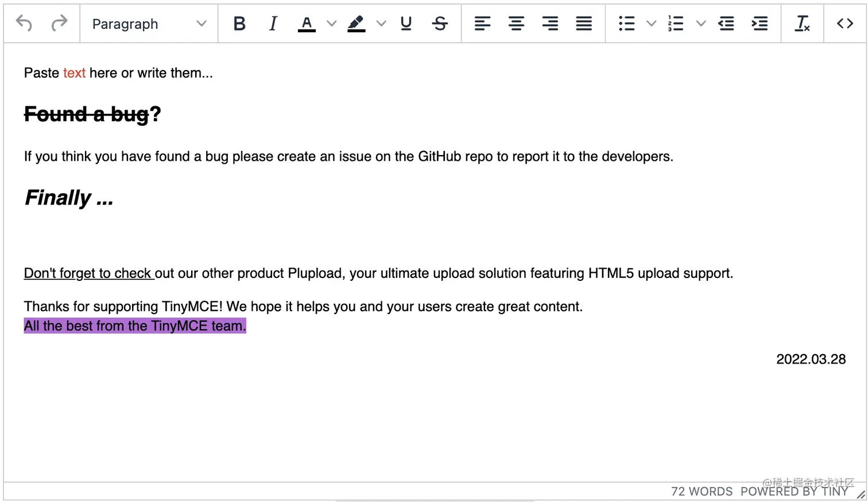Click the purple highlighted "All the best" line
The height and width of the screenshot is (502, 868).
click(x=135, y=326)
